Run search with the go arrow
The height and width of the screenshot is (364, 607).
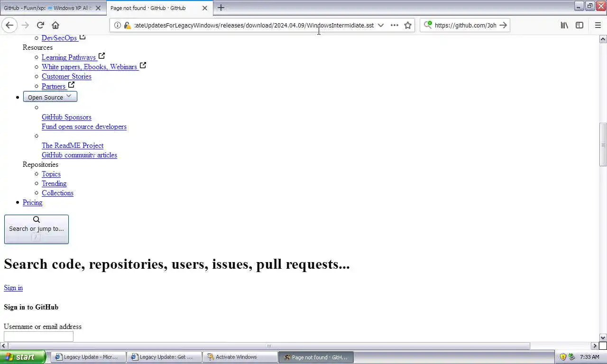click(503, 25)
